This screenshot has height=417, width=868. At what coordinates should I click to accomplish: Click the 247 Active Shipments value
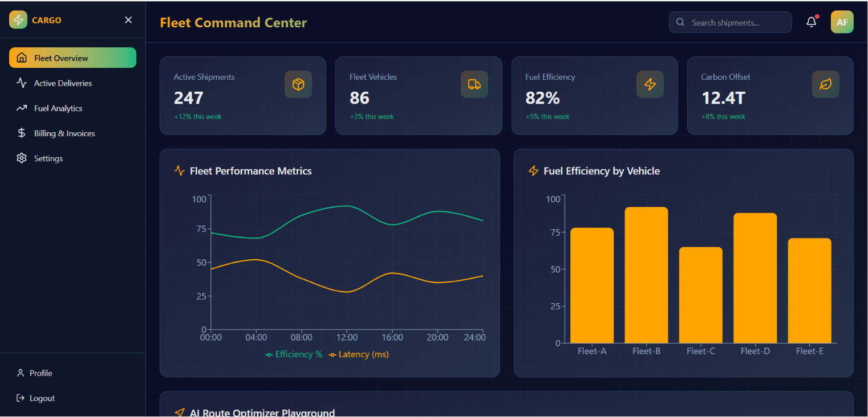coord(188,98)
